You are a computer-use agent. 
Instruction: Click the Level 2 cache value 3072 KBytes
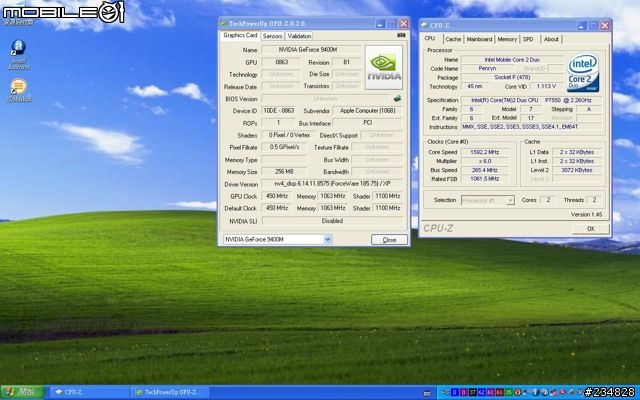click(577, 170)
